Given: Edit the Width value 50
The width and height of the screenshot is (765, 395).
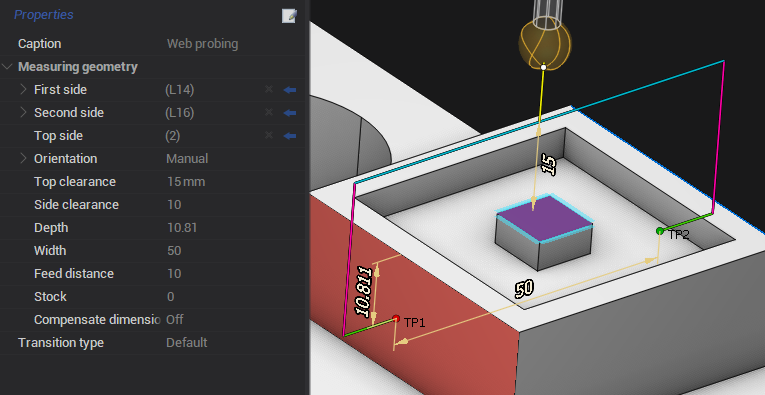Looking at the screenshot, I should 174,251.
